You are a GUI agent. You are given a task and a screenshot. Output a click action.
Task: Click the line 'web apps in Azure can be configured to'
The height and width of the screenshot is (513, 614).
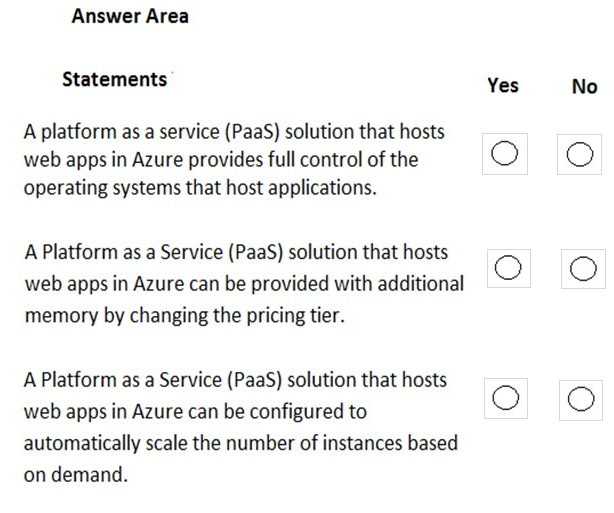195,411
